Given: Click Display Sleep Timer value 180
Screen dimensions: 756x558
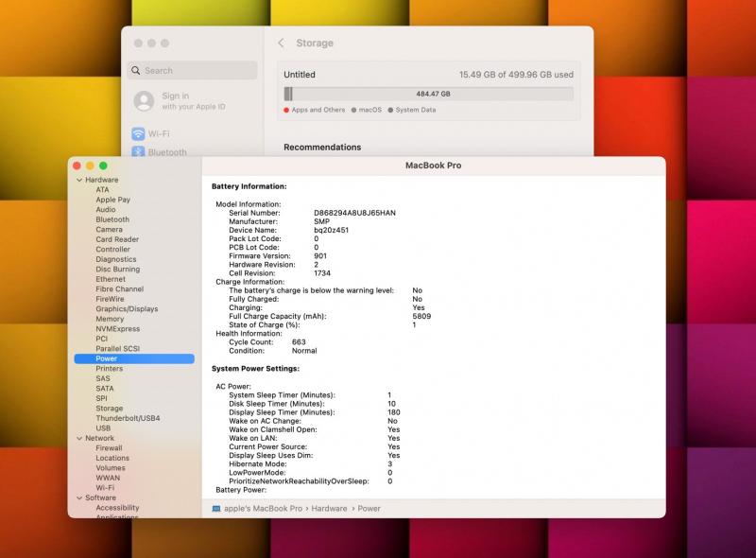Looking at the screenshot, I should pyautogui.click(x=394, y=412).
